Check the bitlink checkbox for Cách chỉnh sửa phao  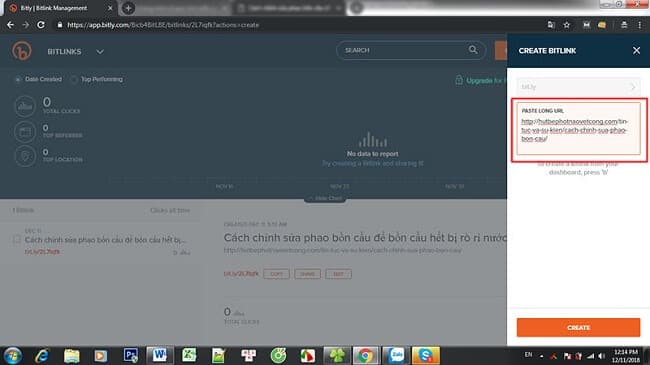click(x=17, y=240)
